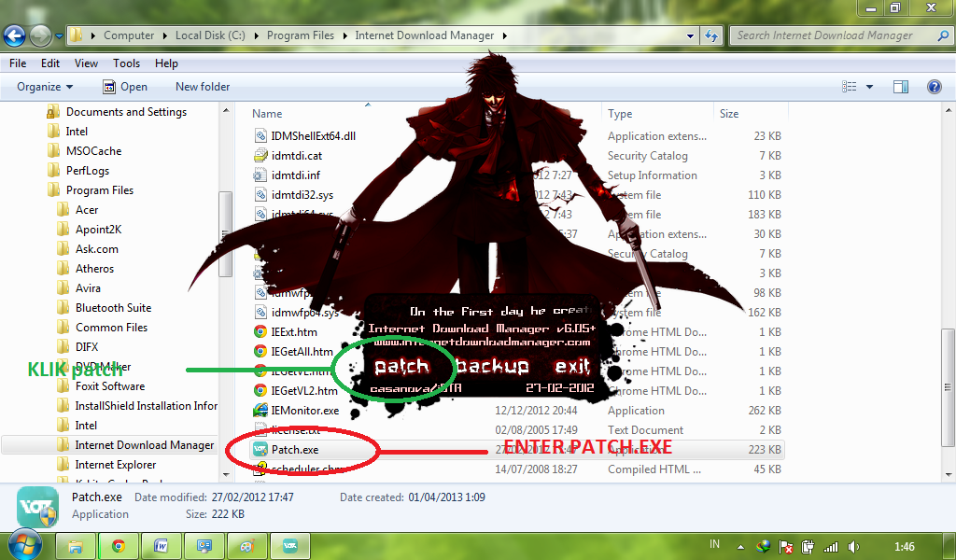Select the IEExt.htm Chrome file icon
This screenshot has height=560, width=956.
click(260, 332)
